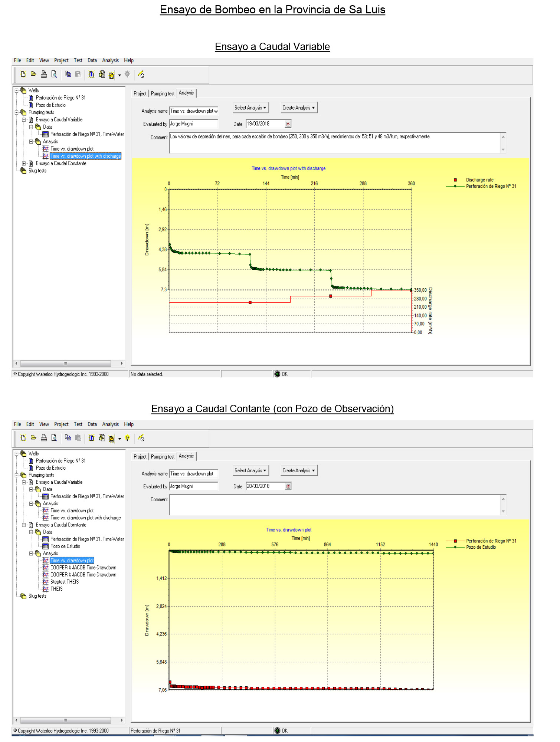
Task: Switch to Pumping test tab in Caudal Variable screenshot
Action: tap(163, 93)
